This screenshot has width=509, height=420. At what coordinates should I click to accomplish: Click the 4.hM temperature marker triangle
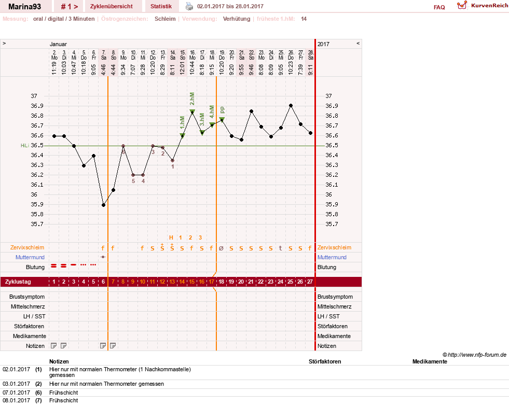click(x=212, y=124)
